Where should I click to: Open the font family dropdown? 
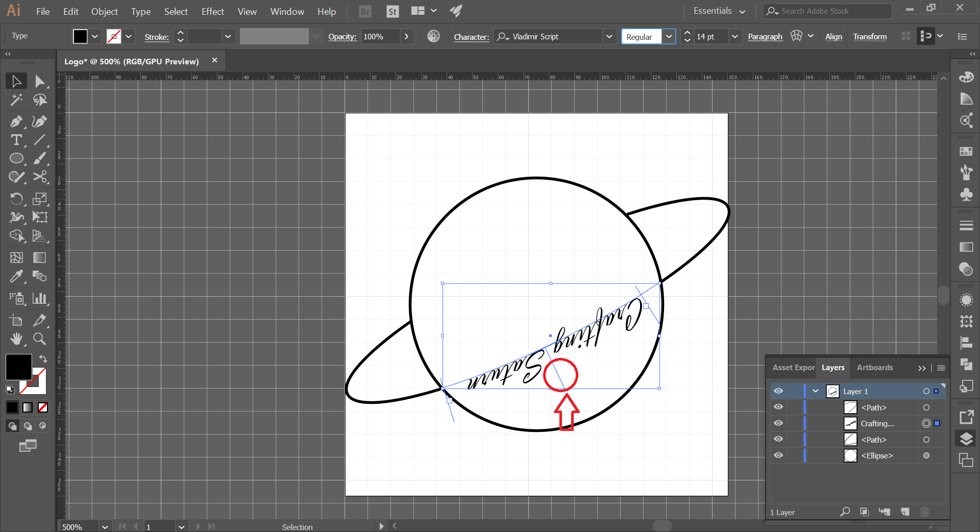point(609,36)
